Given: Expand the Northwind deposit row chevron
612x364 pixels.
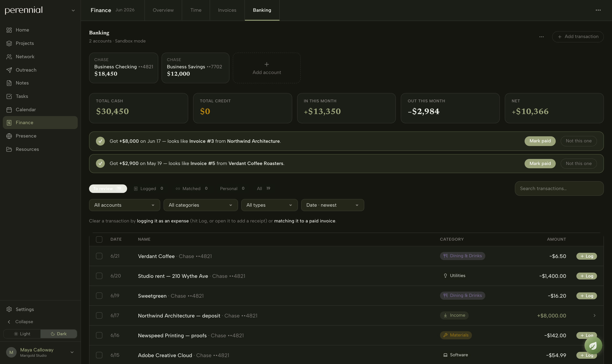Looking at the screenshot, I should coord(594,315).
